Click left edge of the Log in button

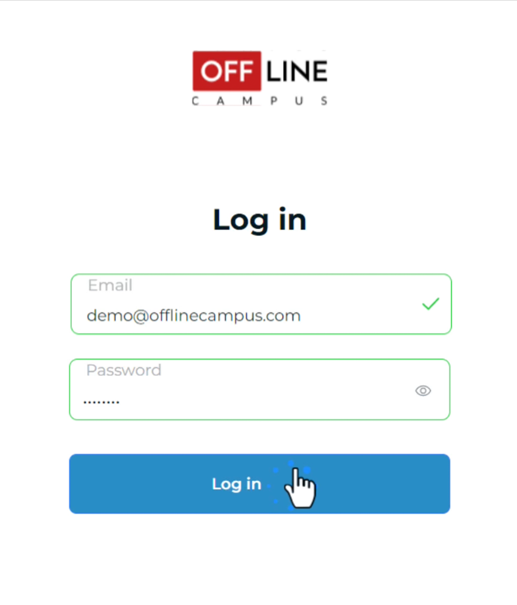pyautogui.click(x=77, y=484)
